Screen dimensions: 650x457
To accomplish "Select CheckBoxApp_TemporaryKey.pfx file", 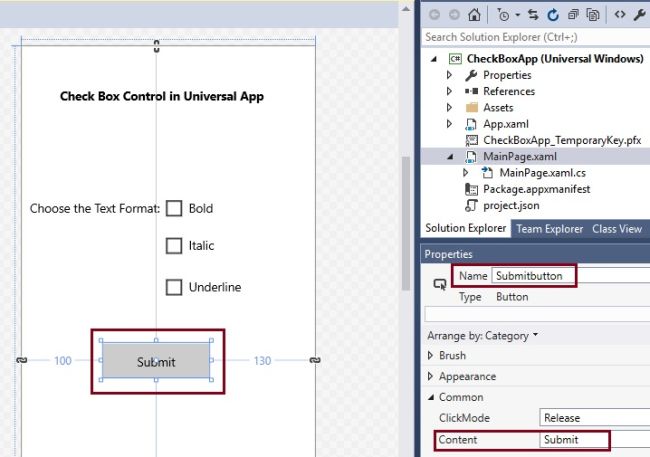I will [562, 140].
